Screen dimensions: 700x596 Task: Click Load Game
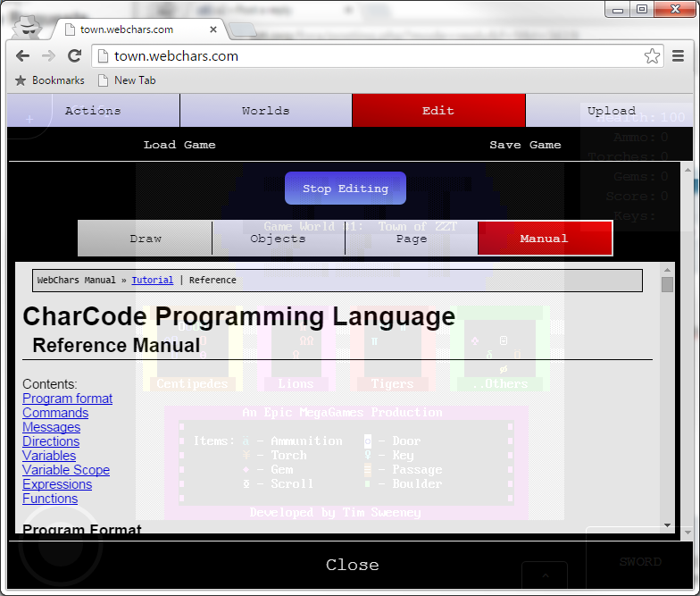179,145
